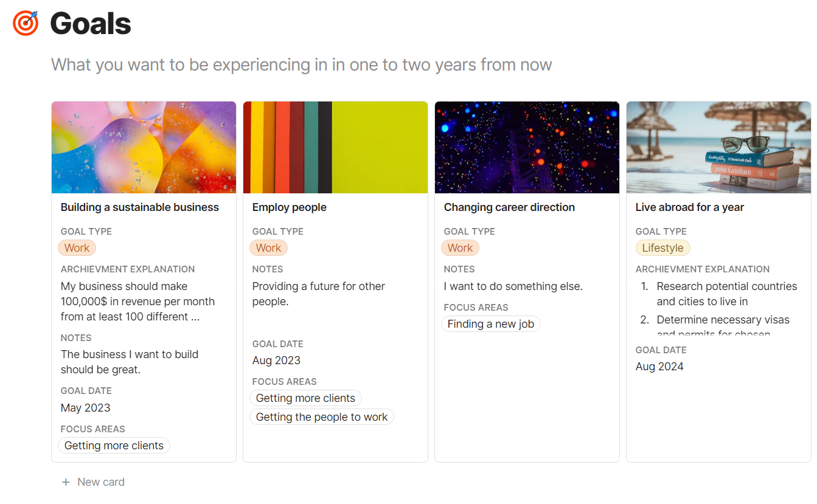Click the plus icon next to New card
The width and height of the screenshot is (817, 504).
coord(66,482)
